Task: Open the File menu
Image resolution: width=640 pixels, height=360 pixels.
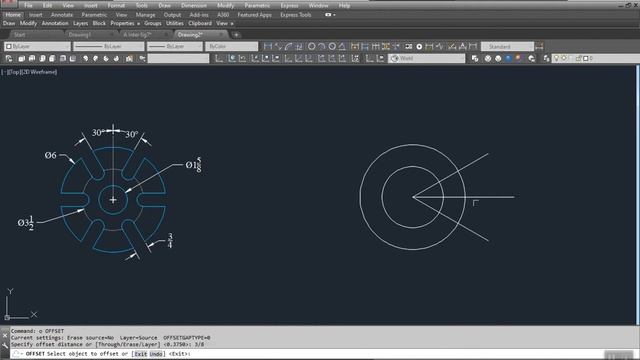Action: point(28,5)
